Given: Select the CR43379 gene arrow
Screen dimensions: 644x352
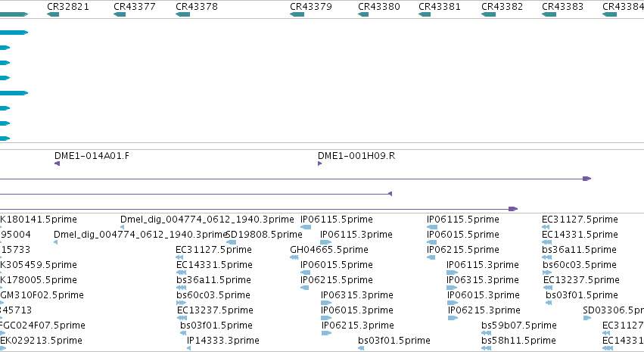Looking at the screenshot, I should 297,14.
